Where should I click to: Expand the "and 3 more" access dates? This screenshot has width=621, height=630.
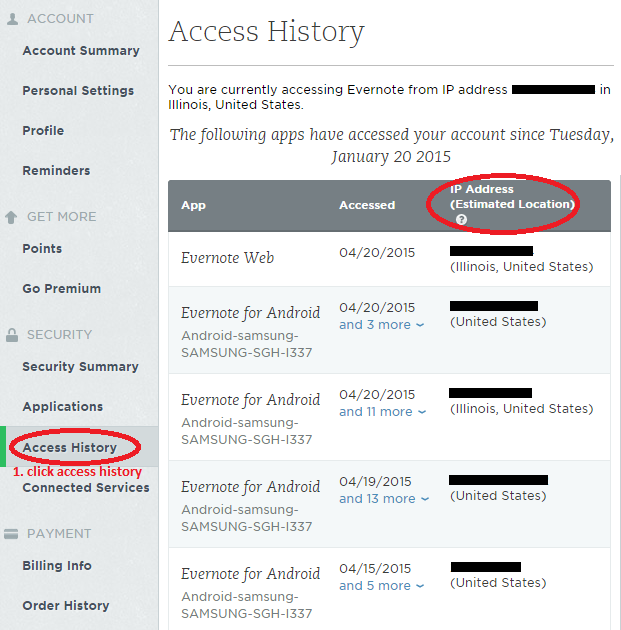pos(381,325)
